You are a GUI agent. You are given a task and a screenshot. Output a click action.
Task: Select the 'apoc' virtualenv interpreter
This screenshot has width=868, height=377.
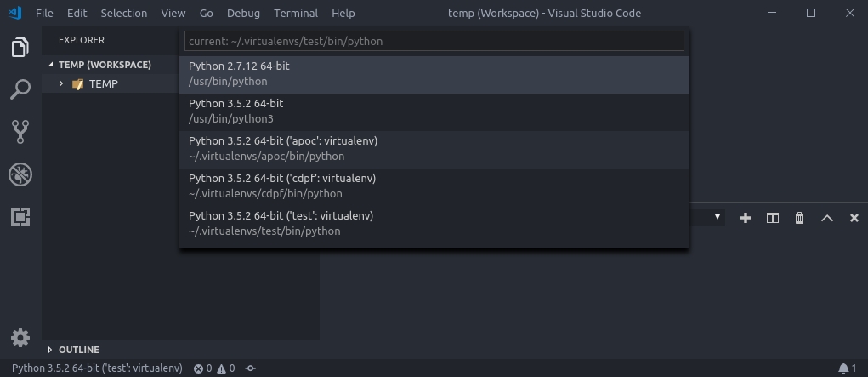[434, 149]
